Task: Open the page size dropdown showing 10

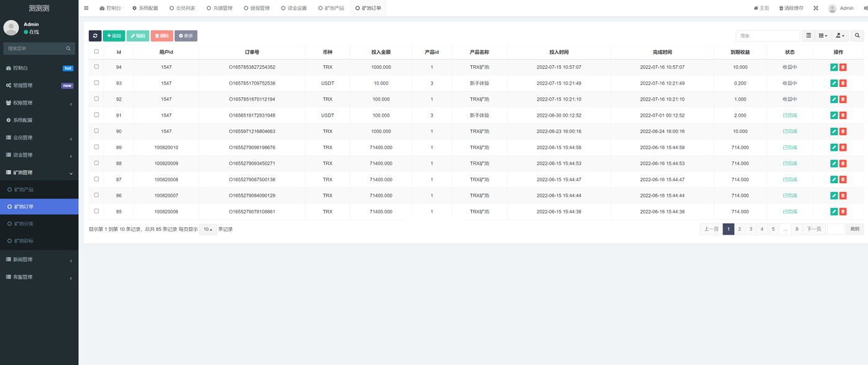Action: (208, 230)
